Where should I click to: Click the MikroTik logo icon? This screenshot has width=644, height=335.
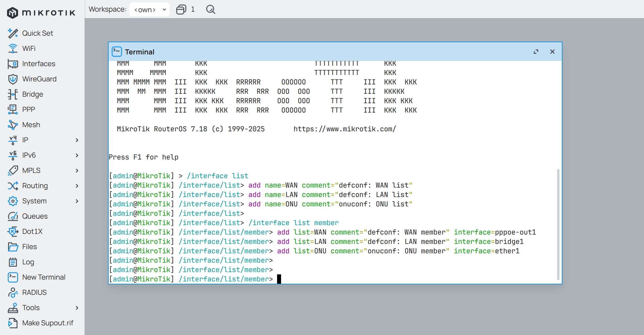click(12, 13)
